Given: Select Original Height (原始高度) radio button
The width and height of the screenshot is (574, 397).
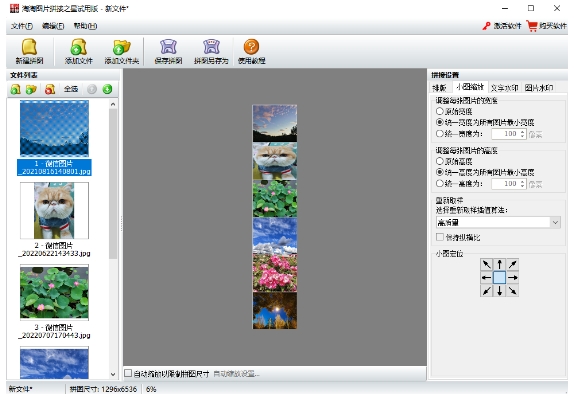Looking at the screenshot, I should click(x=440, y=161).
